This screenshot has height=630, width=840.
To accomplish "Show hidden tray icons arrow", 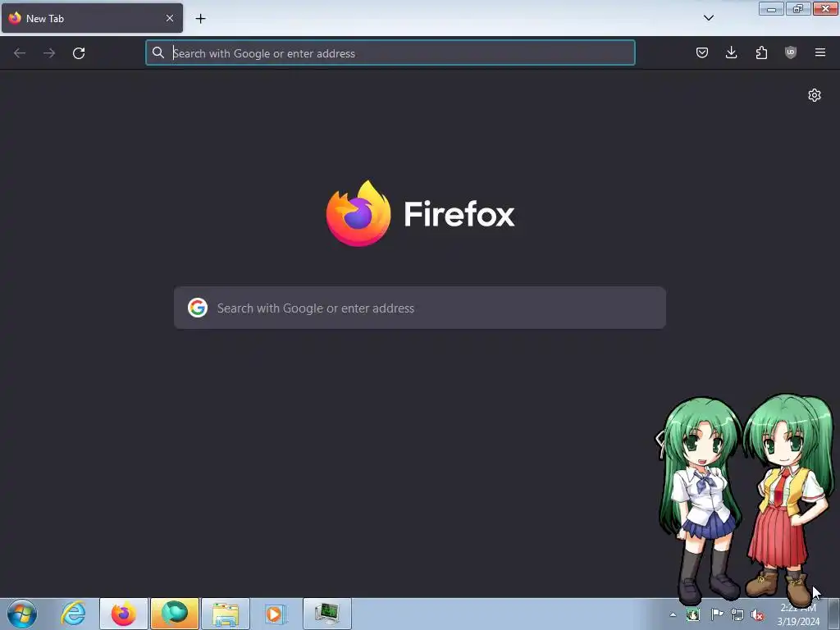I will point(673,614).
